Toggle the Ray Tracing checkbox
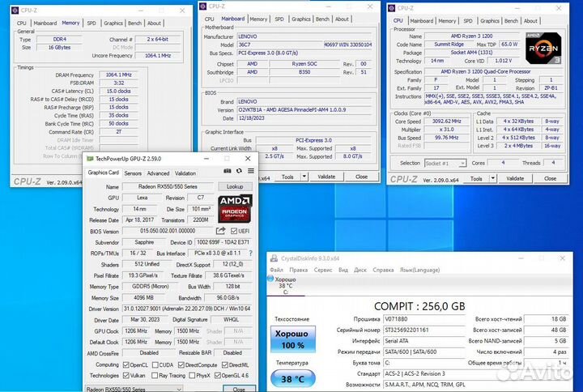 point(155,375)
